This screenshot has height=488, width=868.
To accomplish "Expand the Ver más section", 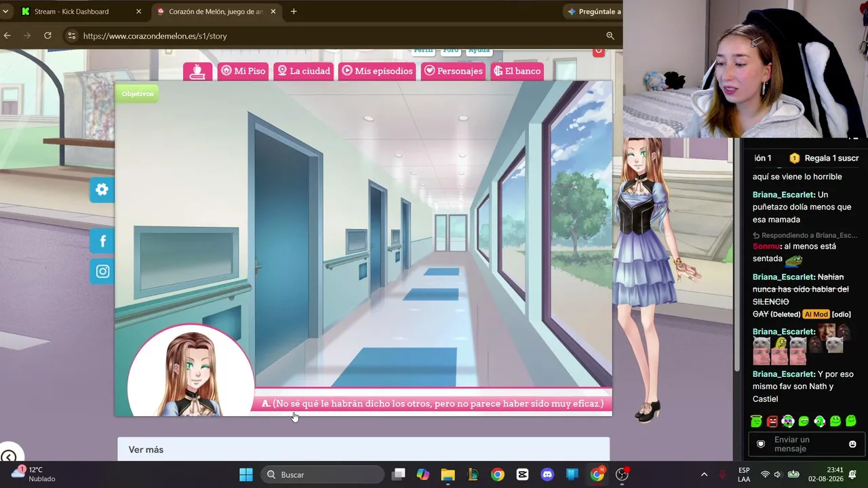I will click(363, 449).
